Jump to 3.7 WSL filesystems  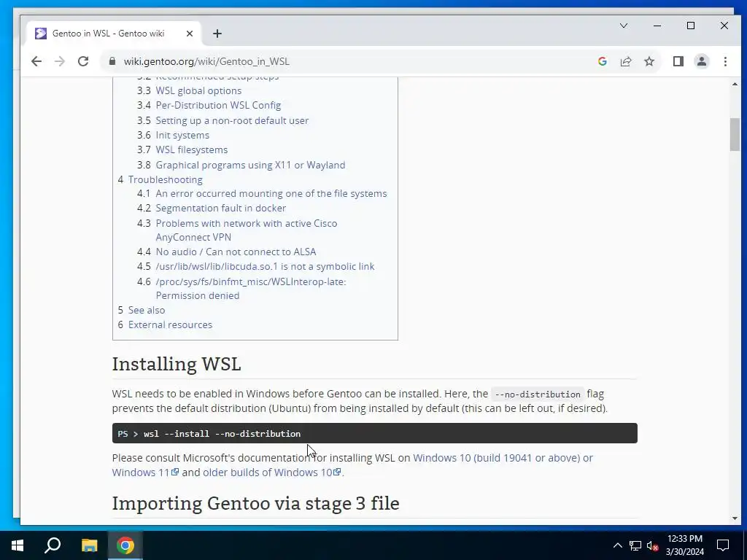(x=192, y=149)
